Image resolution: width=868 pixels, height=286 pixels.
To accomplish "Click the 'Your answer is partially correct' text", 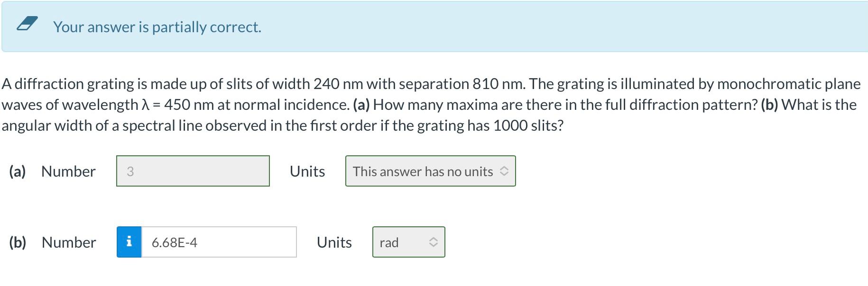I will pos(157,27).
